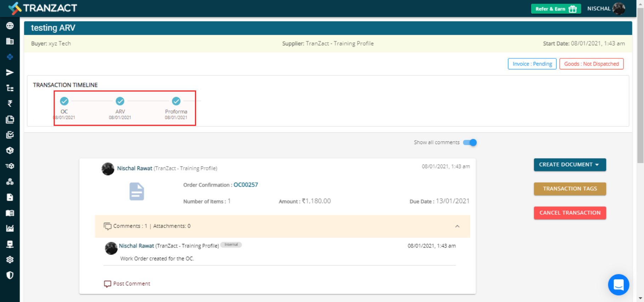Open the Create Document dropdown
This screenshot has height=302, width=644.
pyautogui.click(x=570, y=165)
